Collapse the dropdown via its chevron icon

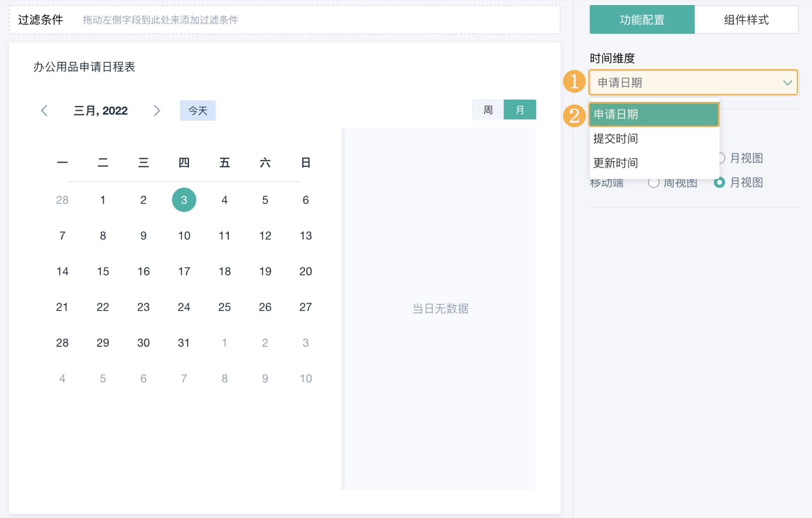(786, 83)
